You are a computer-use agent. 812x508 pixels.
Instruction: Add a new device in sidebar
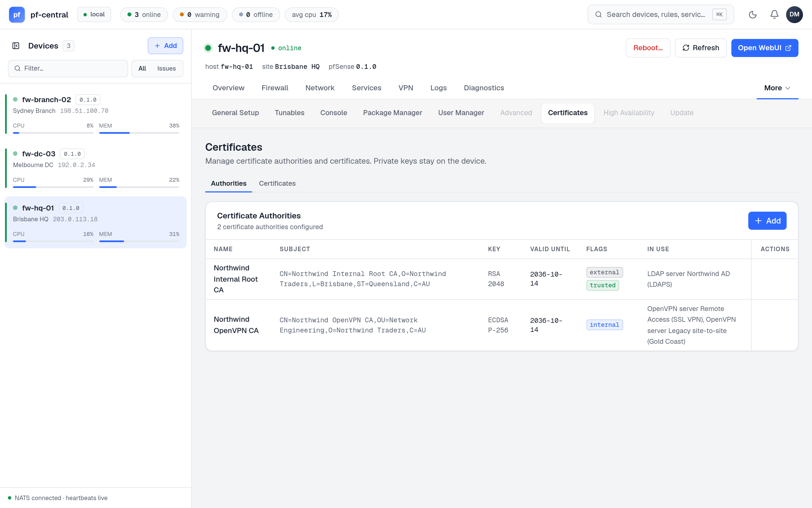point(166,46)
